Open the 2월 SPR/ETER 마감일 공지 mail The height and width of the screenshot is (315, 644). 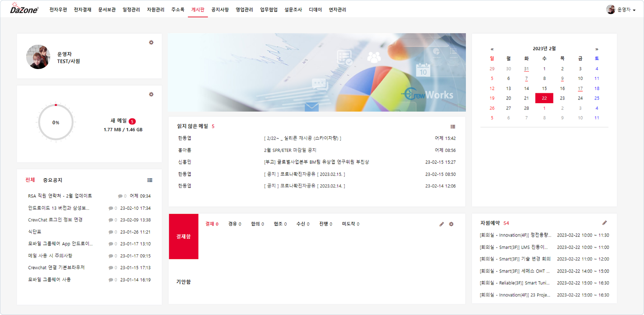click(290, 150)
